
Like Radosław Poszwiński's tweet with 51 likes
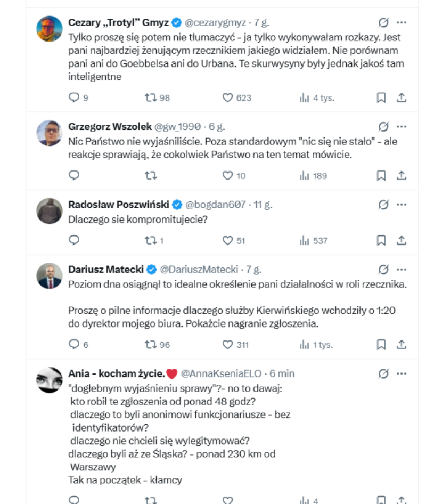227,240
